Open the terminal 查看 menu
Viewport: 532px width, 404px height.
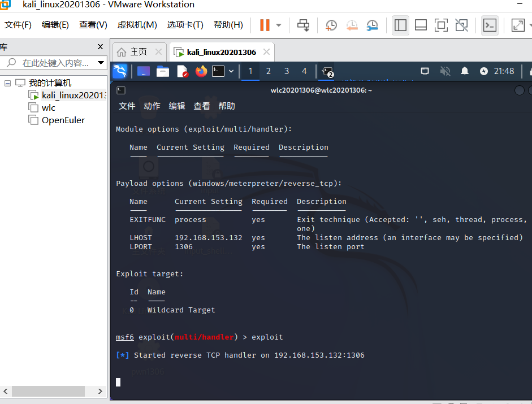click(x=201, y=106)
